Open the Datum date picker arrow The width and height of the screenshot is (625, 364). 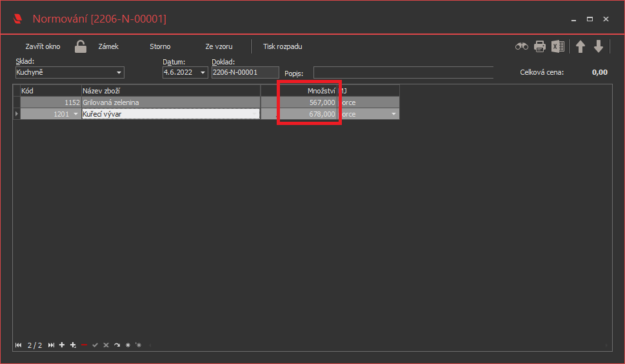203,73
